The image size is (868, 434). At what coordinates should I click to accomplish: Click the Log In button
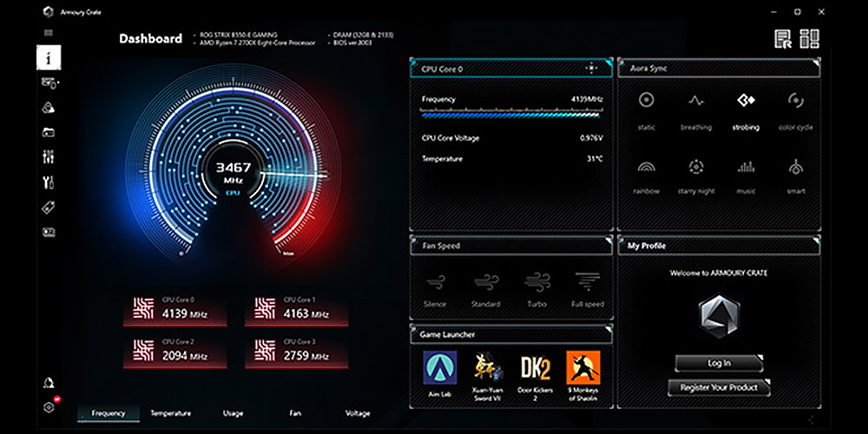719,363
